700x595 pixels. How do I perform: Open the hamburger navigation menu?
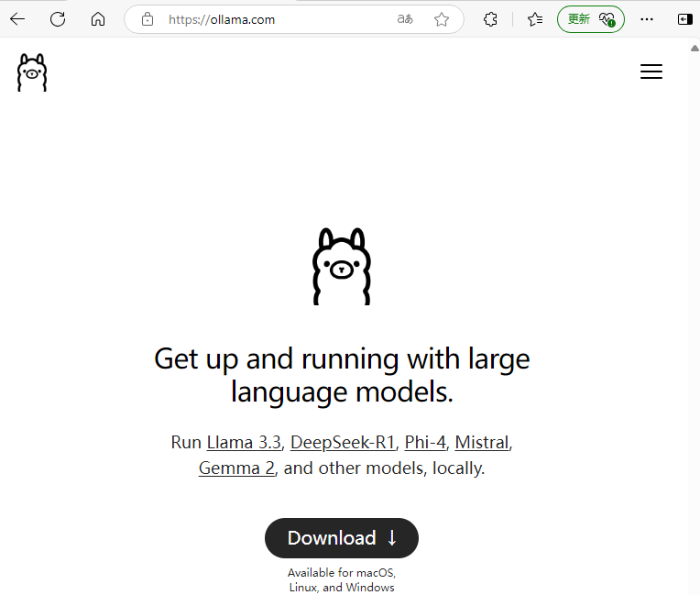point(651,72)
